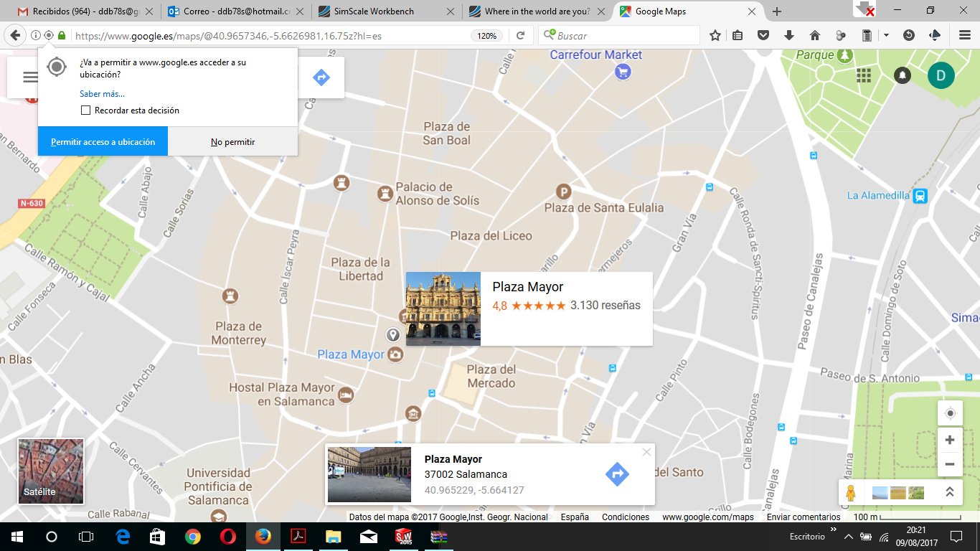Open the Condiciones link
The image size is (980, 551).
point(626,517)
